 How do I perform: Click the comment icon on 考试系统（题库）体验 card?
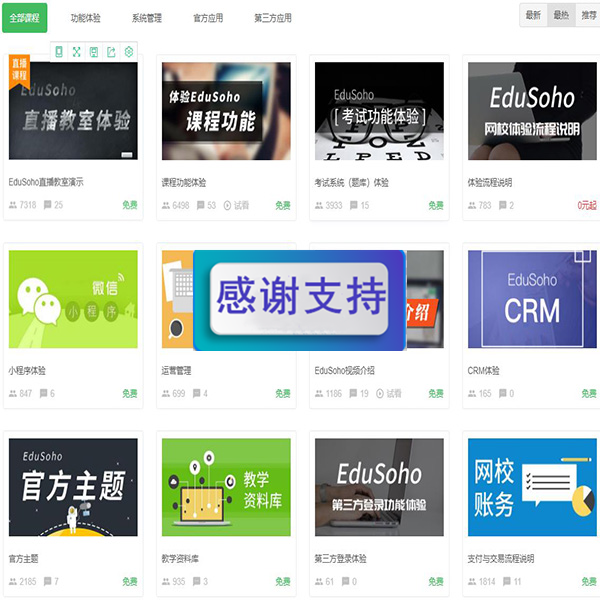tap(354, 205)
